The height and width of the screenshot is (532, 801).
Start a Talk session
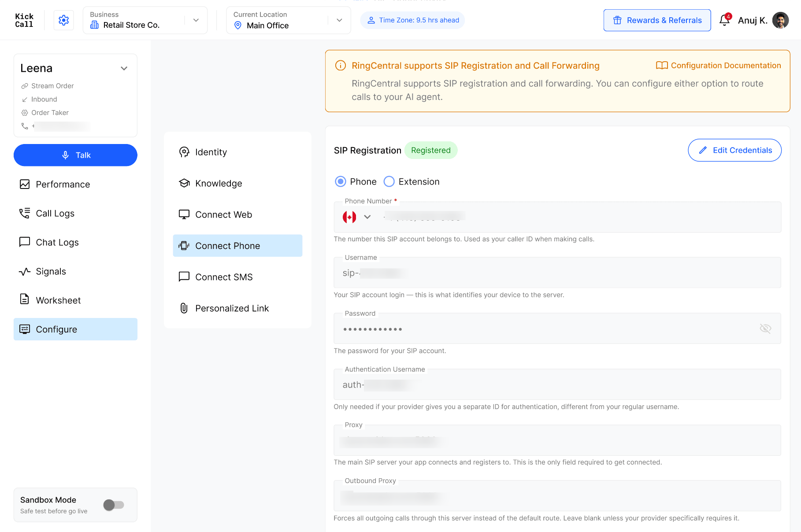pos(75,155)
